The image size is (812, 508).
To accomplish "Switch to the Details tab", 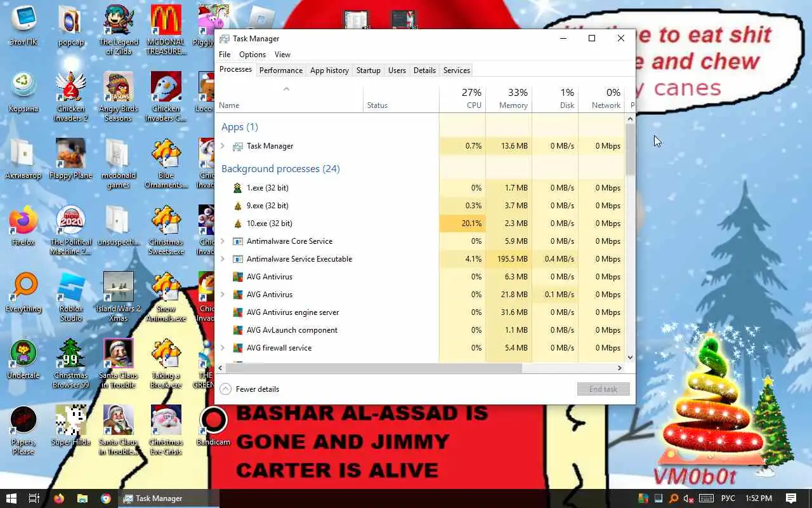I will [424, 70].
